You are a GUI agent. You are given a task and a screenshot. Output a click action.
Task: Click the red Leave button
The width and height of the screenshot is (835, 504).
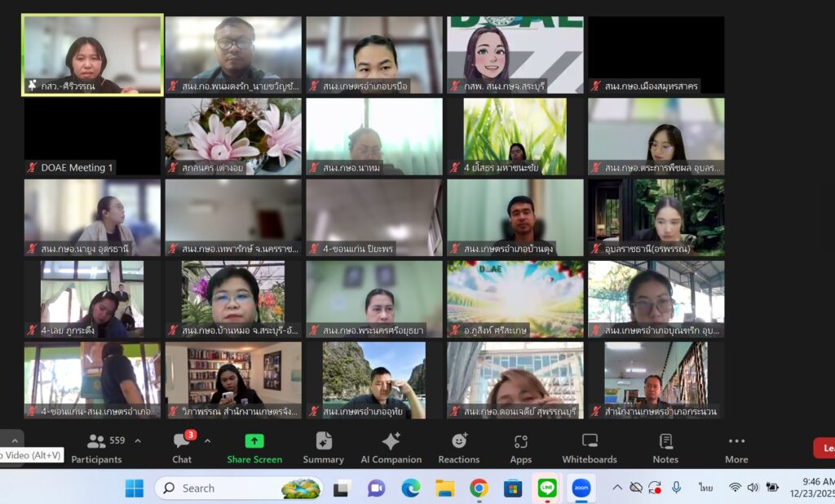[824, 448]
